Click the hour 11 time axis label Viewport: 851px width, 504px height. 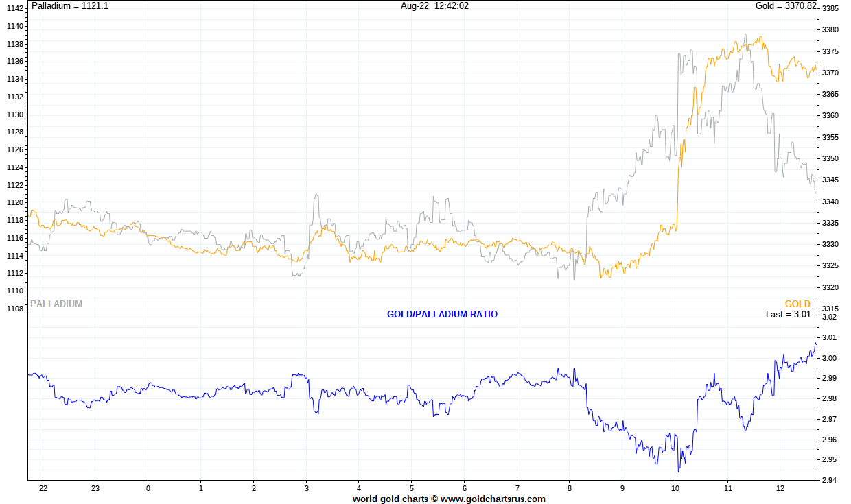728,488
